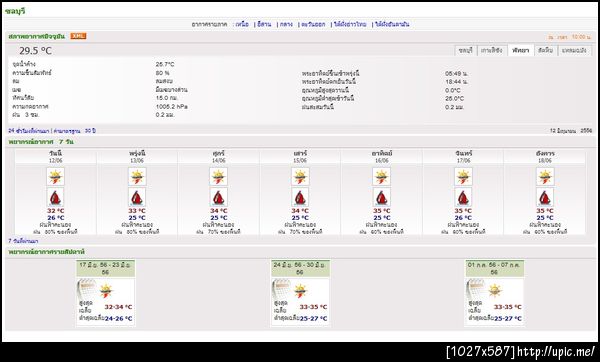Image resolution: width=600 pixels, height=362 pixels.
Task: Click the sunny icon in the 01 ก.ค. weekly card
Action: (x=495, y=291)
